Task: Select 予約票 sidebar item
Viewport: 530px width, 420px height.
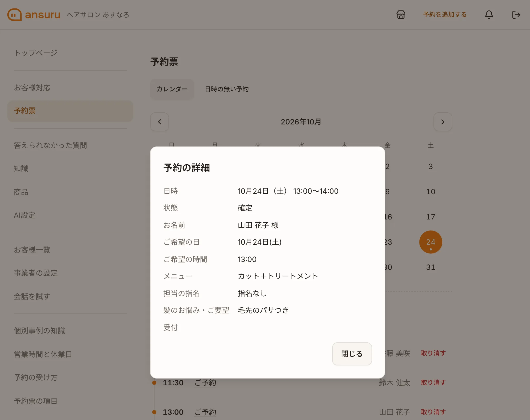Action: click(x=70, y=111)
